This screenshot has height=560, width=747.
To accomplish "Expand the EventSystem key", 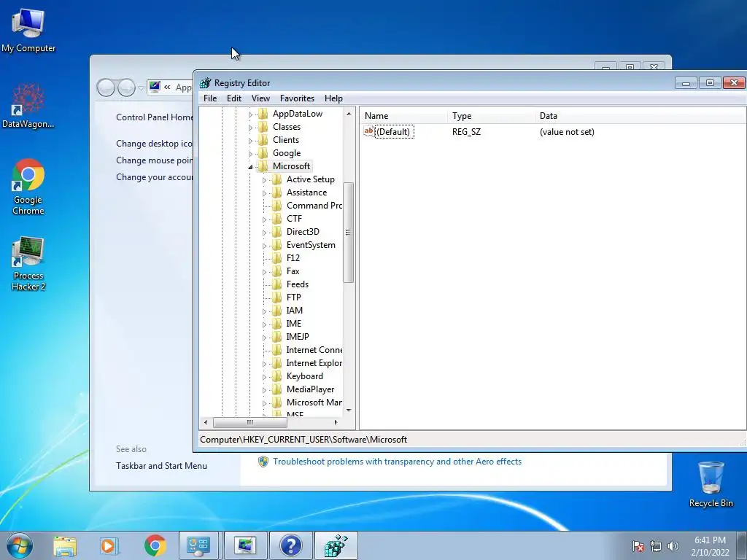I will tap(264, 246).
